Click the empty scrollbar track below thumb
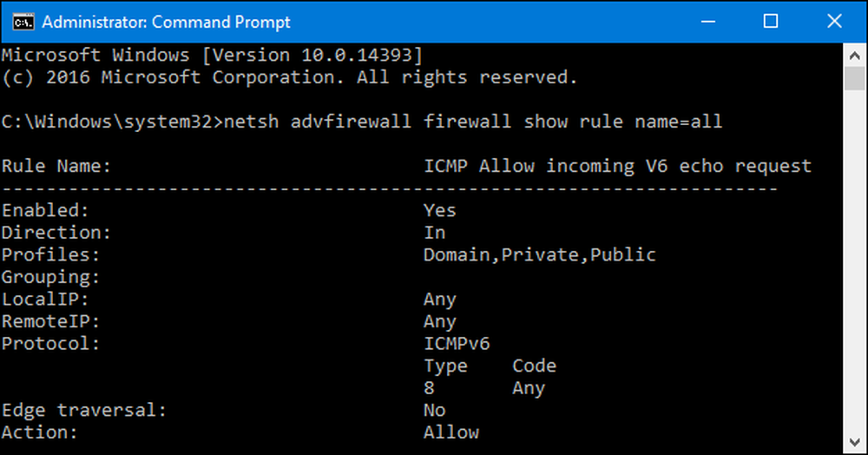Screen dimensions: 868x455 (x=855, y=260)
